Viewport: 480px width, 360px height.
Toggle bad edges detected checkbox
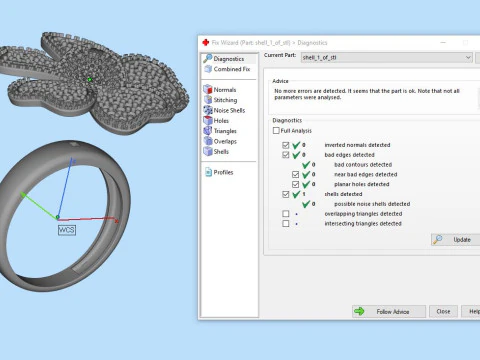[x=286, y=155]
